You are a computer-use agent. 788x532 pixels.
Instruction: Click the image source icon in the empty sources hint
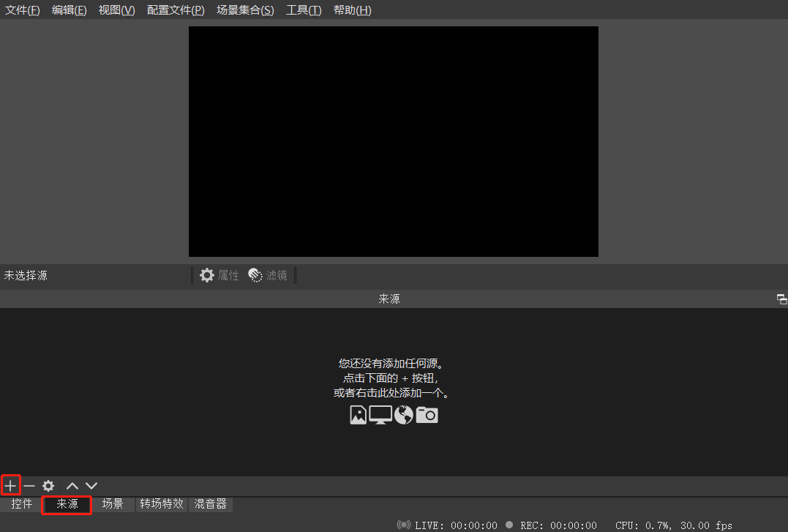pos(358,415)
